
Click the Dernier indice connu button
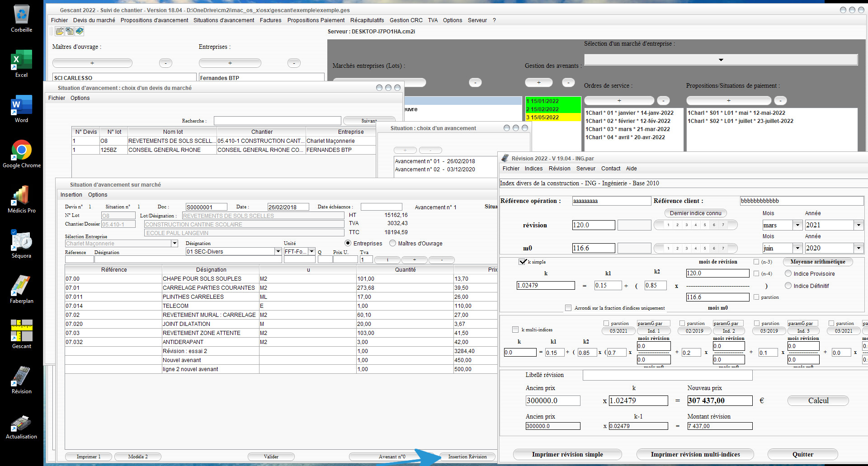pos(695,213)
